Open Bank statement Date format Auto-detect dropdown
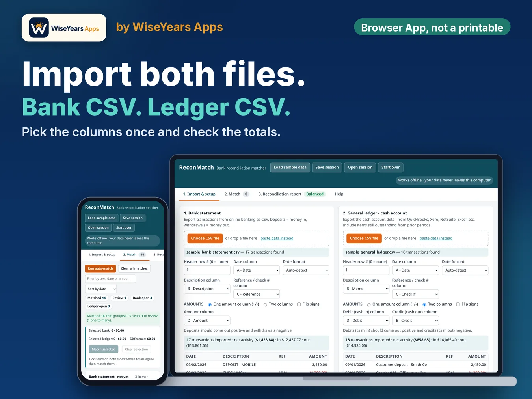The height and width of the screenshot is (399, 532). point(306,270)
